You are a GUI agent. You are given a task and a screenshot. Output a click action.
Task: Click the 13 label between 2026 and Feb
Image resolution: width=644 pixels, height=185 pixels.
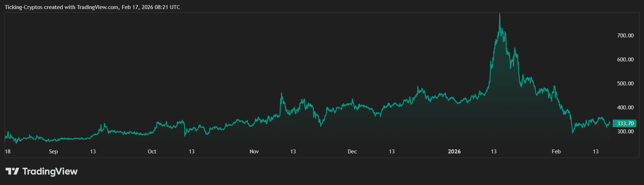(x=494, y=152)
